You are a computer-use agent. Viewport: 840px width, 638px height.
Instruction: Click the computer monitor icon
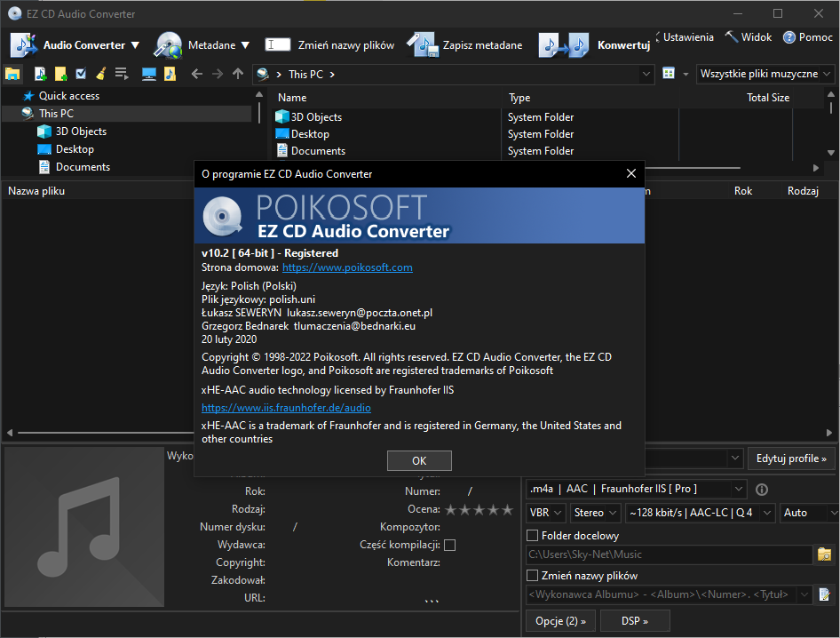[x=149, y=74]
